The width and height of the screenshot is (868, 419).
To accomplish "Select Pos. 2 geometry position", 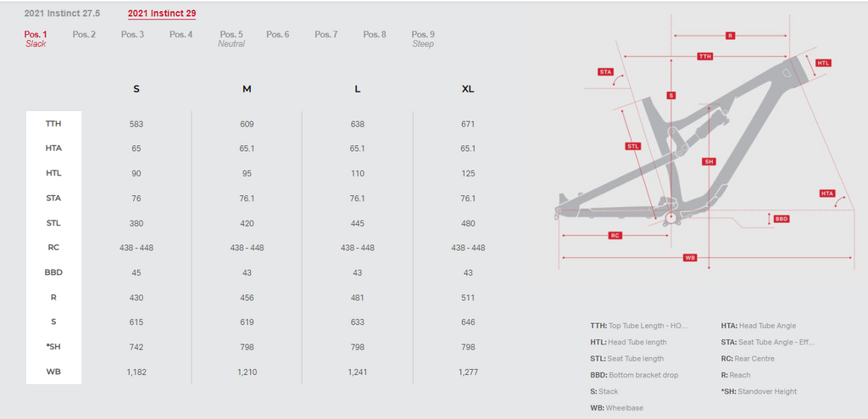I will pos(84,35).
